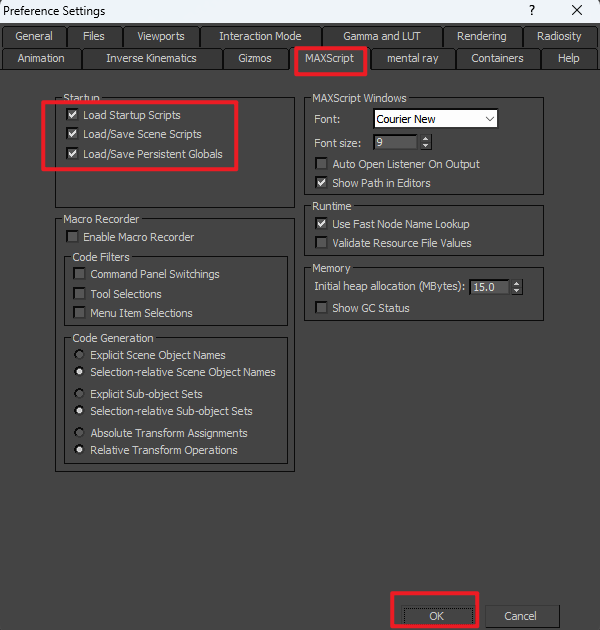The image size is (600, 630).
Task: Open the mental ray tab
Action: (413, 59)
